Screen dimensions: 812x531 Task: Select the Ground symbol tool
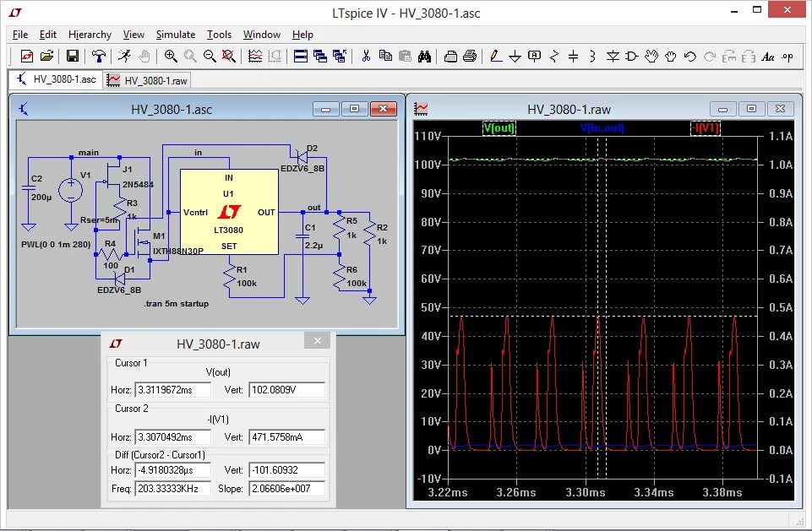click(x=515, y=56)
